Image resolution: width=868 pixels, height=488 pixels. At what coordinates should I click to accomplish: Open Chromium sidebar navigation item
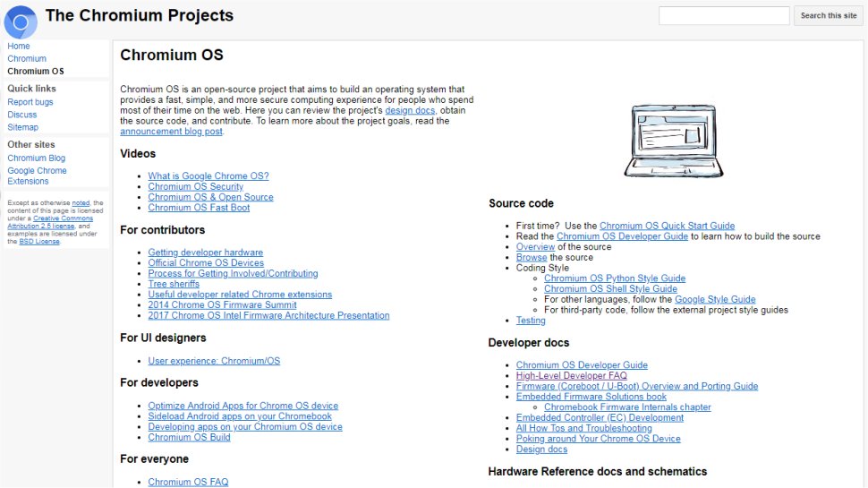(27, 59)
